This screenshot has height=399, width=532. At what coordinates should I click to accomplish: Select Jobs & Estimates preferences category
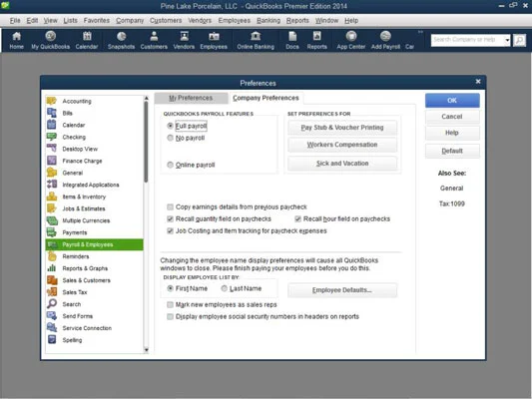(94, 208)
